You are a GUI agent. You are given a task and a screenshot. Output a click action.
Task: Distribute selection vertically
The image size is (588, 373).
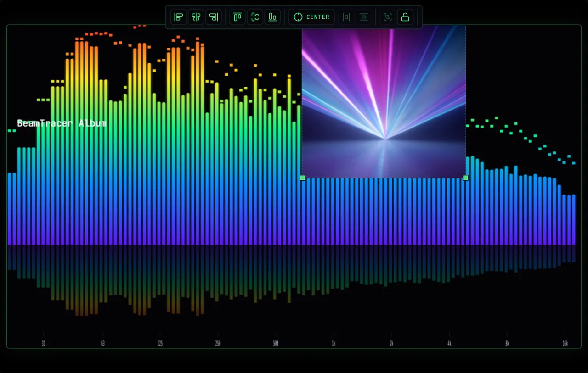[364, 17]
